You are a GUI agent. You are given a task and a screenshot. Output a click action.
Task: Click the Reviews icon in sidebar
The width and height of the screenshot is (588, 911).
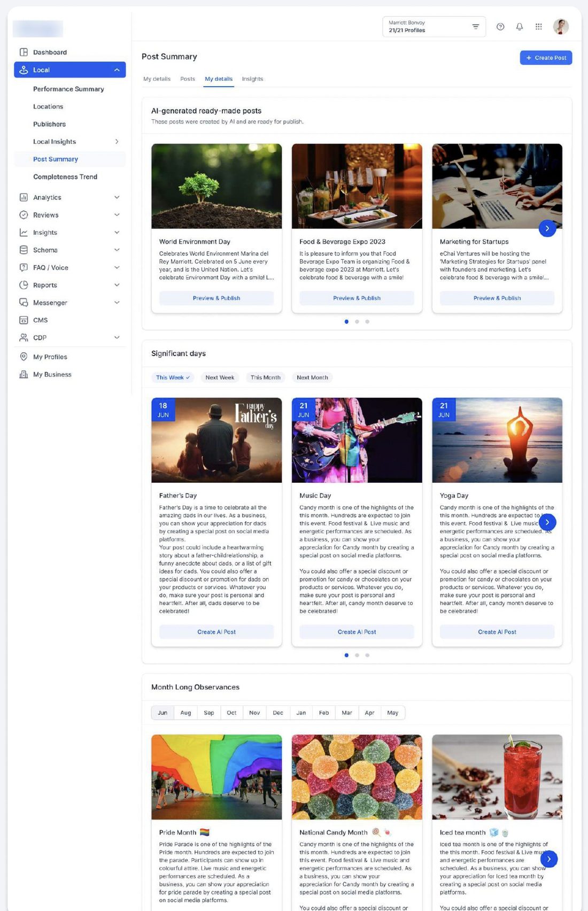[24, 215]
